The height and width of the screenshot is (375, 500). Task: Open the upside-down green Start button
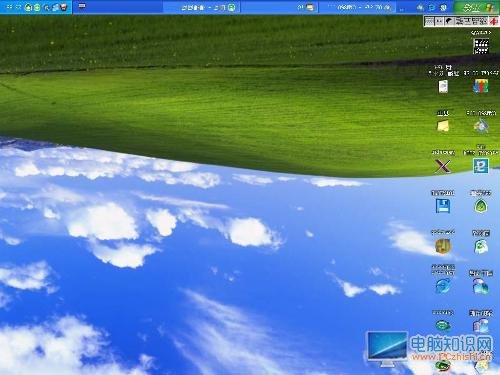pyautogui.click(x=477, y=7)
